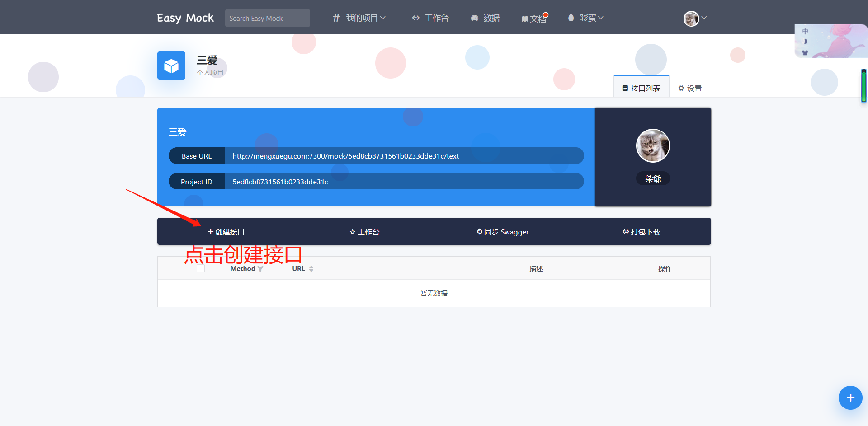This screenshot has height=426, width=868.
Task: Click the 数据 dashboard icon
Action: point(475,18)
